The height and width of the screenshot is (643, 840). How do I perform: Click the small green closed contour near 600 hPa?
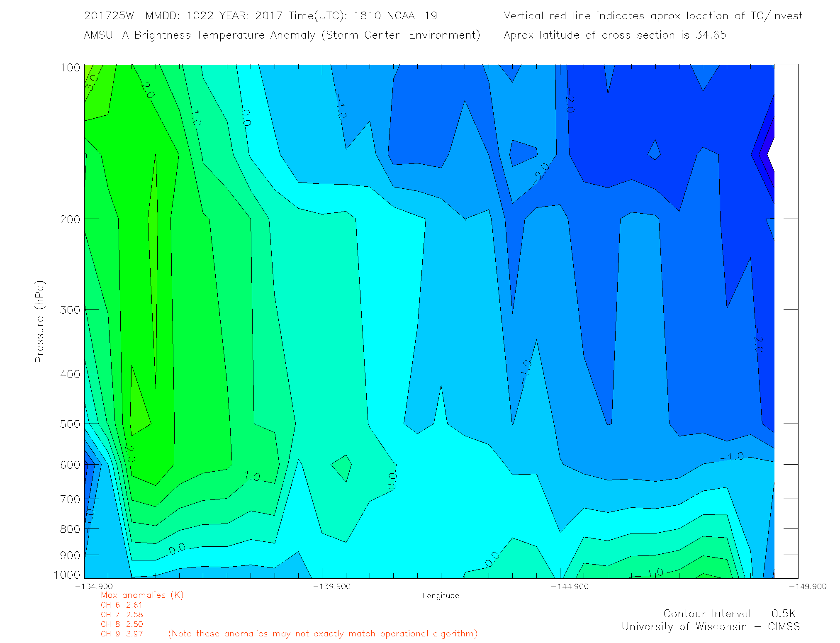(x=343, y=467)
